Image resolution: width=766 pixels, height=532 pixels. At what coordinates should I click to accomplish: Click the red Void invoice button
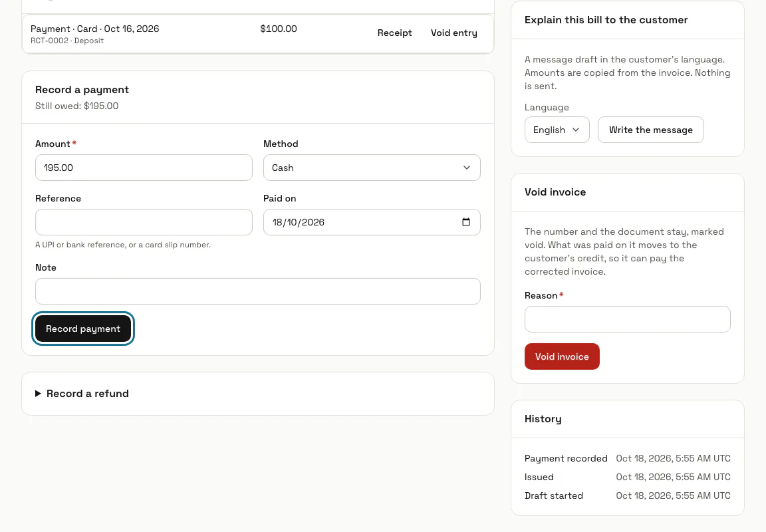tap(562, 356)
